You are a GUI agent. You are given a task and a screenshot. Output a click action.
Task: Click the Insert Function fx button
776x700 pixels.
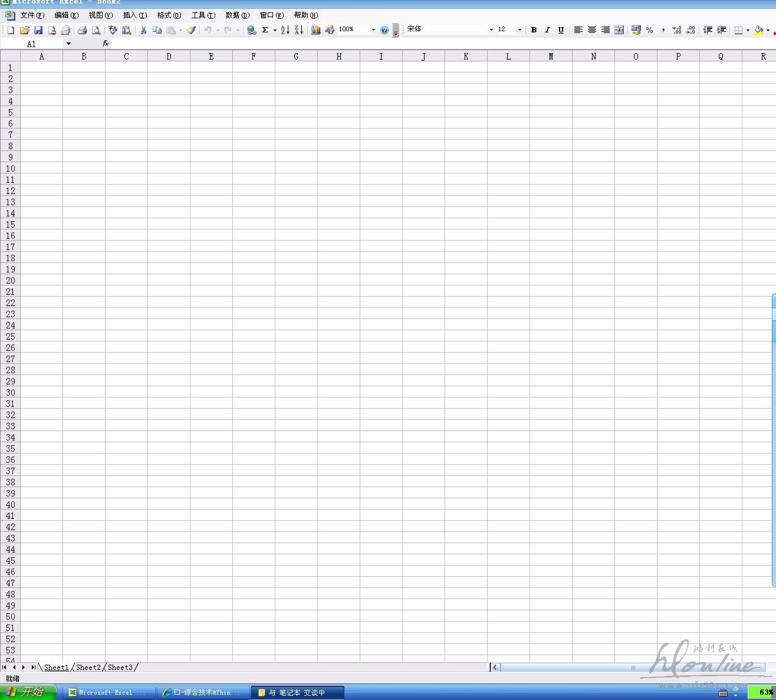(106, 44)
